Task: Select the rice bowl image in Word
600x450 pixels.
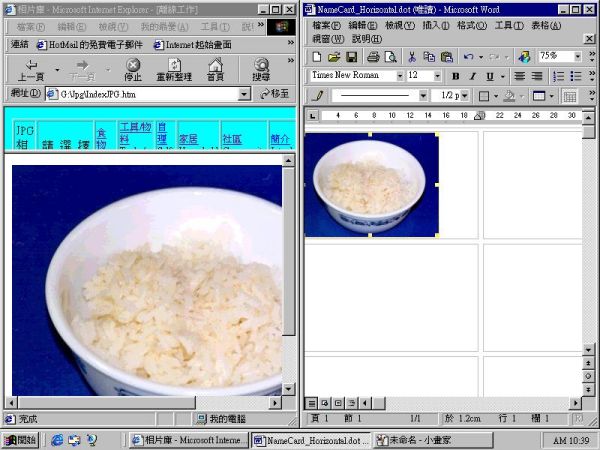Action: click(x=371, y=185)
